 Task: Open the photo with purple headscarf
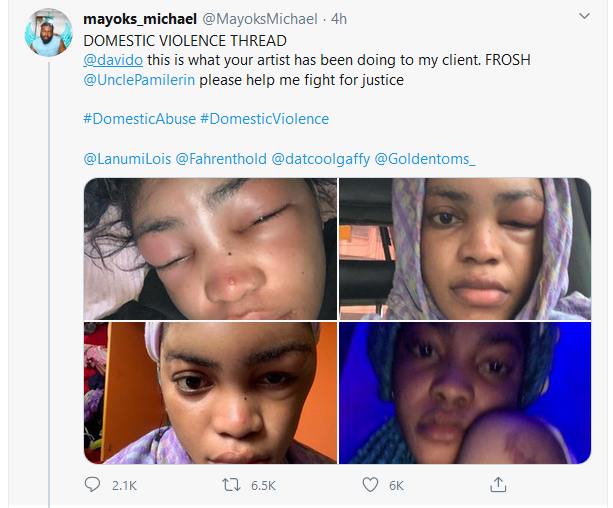pyautogui.click(x=465, y=249)
